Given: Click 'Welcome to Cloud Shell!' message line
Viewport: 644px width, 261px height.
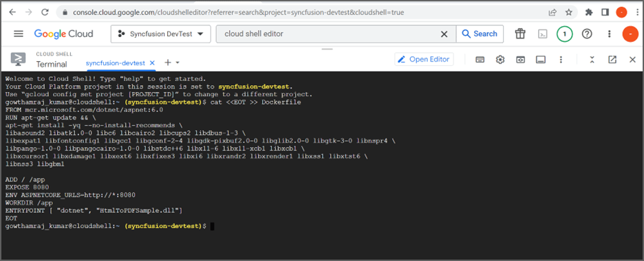Looking at the screenshot, I should click(105, 79).
